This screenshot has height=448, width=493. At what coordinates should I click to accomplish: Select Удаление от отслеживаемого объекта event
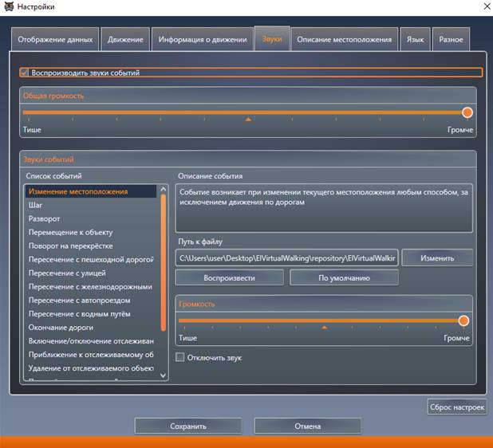91,368
